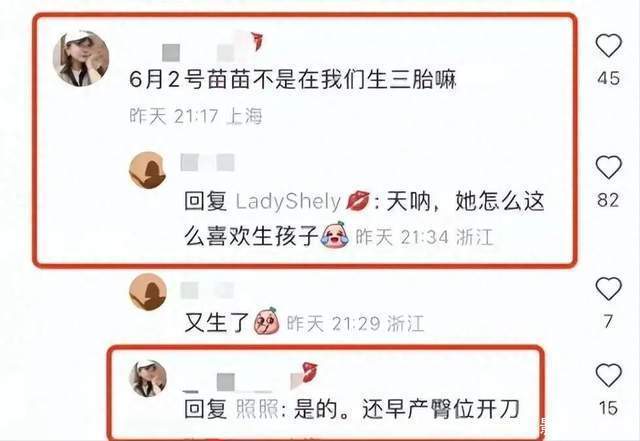The width and height of the screenshot is (640, 441).
Task: Open white-cap avatar of top commenter
Action: coord(81,58)
